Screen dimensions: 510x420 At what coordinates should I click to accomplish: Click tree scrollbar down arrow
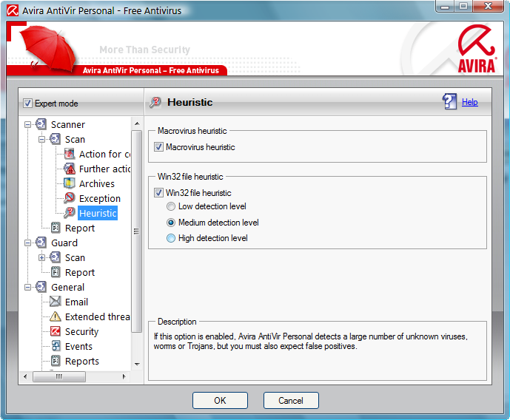tap(137, 364)
